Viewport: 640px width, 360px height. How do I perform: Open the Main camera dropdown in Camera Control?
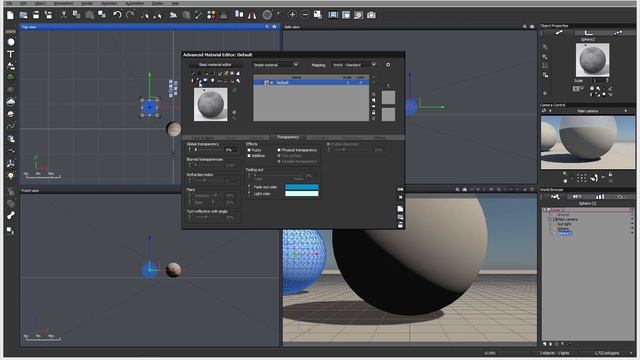[587, 111]
